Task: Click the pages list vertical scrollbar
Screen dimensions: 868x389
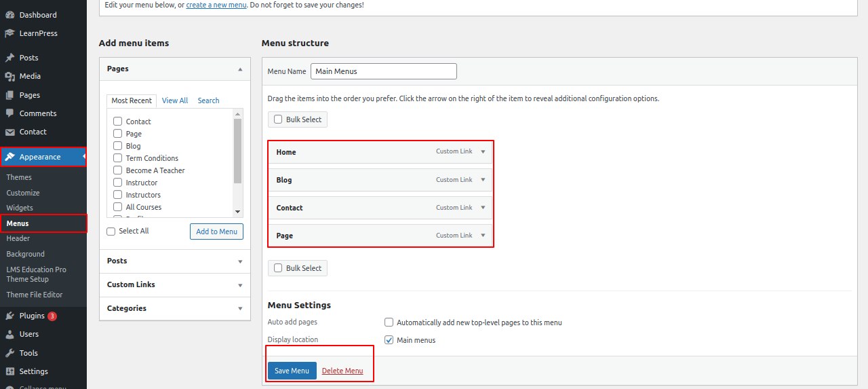Action: pyautogui.click(x=237, y=151)
